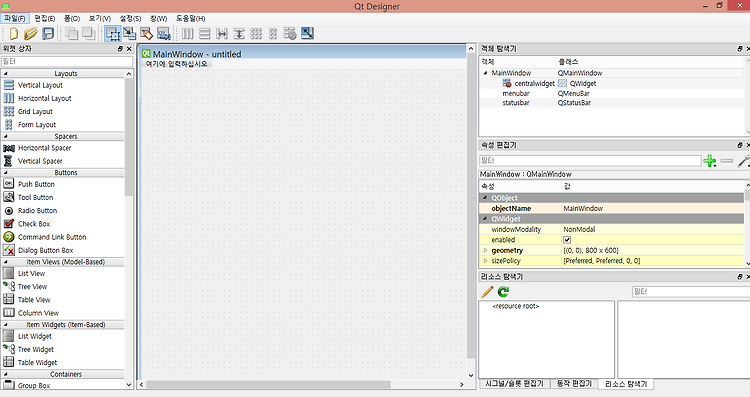Select statusbar in object inspector
Viewport: 750px width, 397px height.
[516, 103]
